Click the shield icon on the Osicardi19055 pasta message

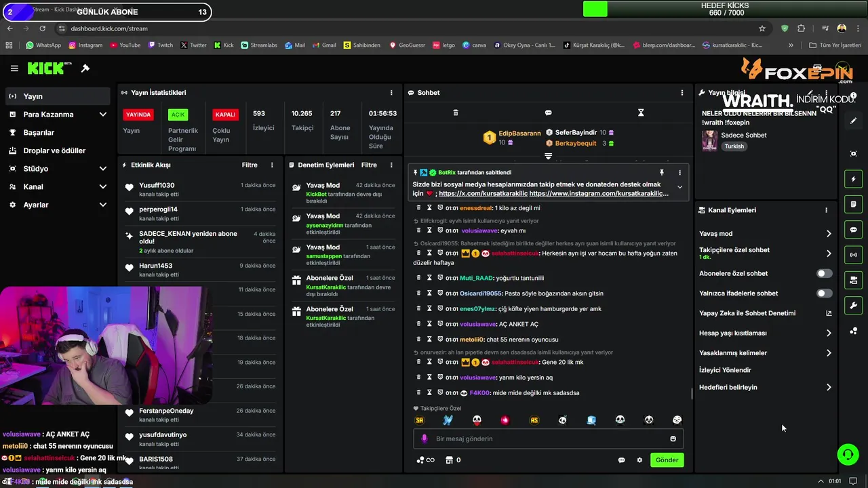pos(440,293)
